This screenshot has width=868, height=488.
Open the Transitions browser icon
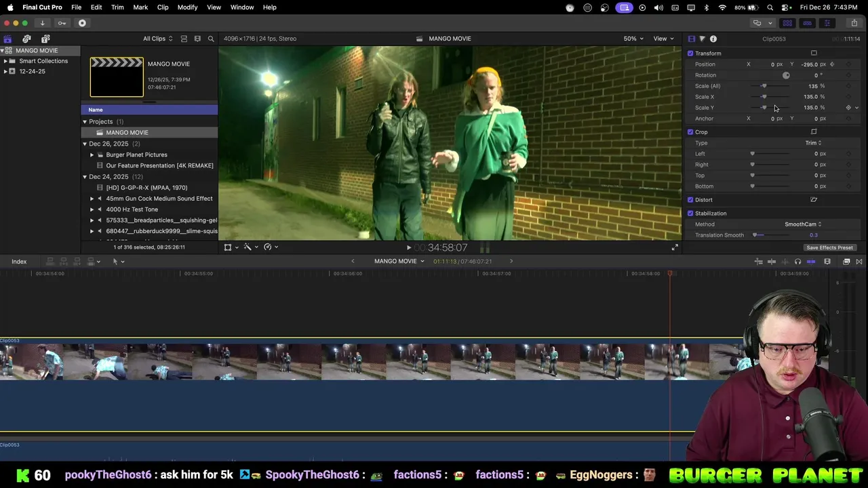[x=859, y=262]
